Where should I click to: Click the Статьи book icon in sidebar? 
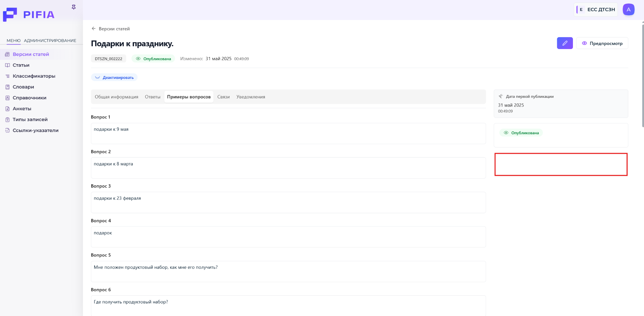8,65
